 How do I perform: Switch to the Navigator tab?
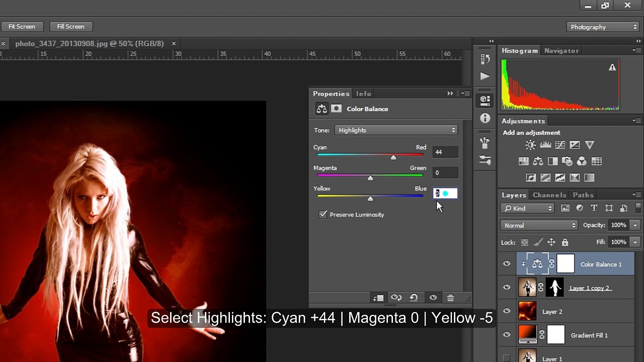coord(561,51)
